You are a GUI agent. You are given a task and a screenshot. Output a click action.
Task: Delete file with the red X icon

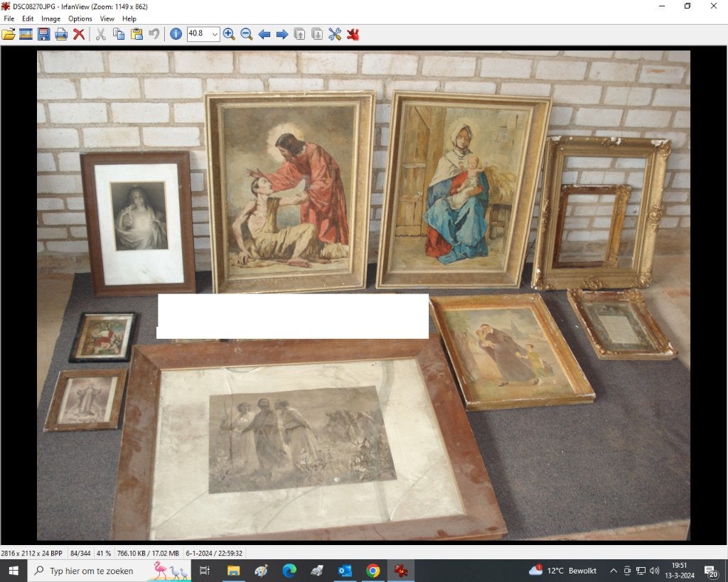pos(79,34)
